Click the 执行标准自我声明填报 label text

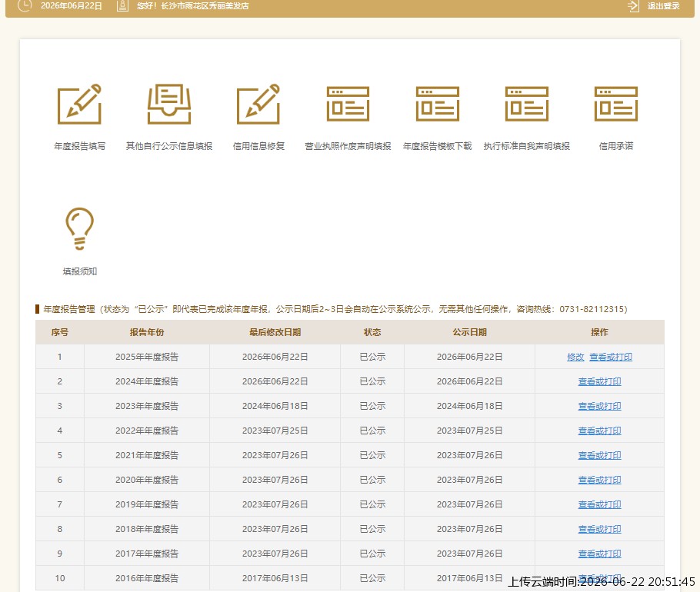click(x=527, y=146)
